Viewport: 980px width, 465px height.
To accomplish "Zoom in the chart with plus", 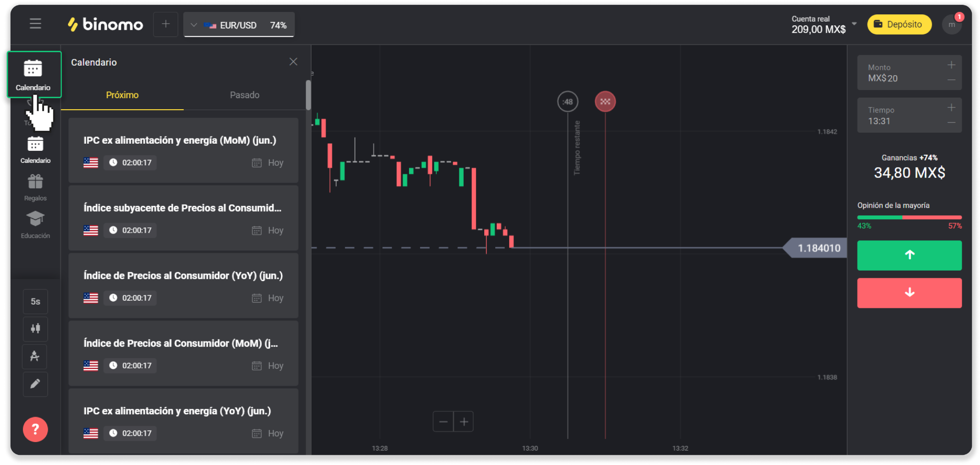I will click(464, 422).
